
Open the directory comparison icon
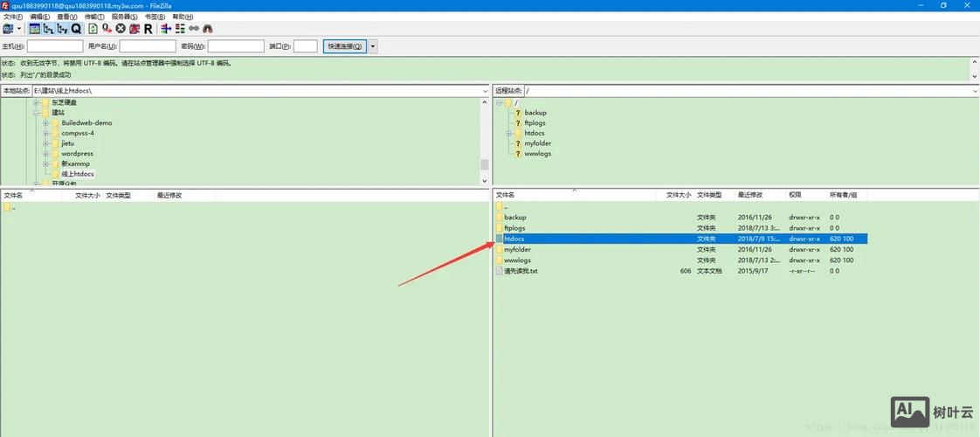(x=179, y=29)
